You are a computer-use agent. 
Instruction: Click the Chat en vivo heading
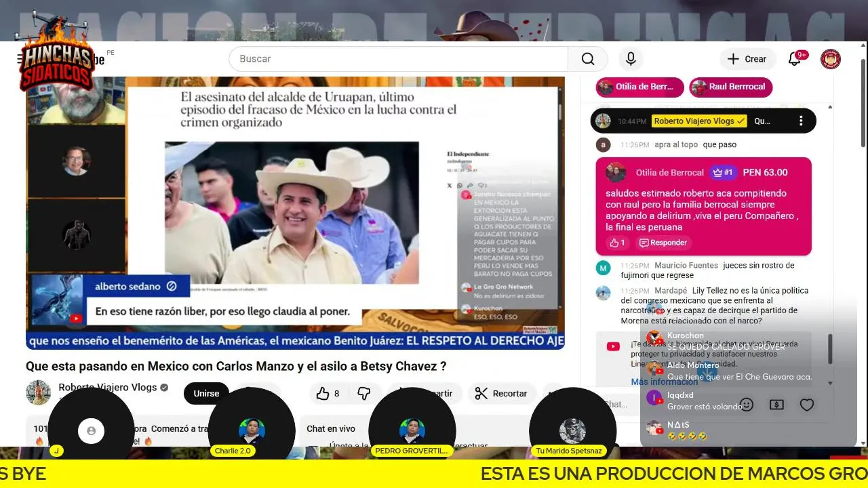331,428
